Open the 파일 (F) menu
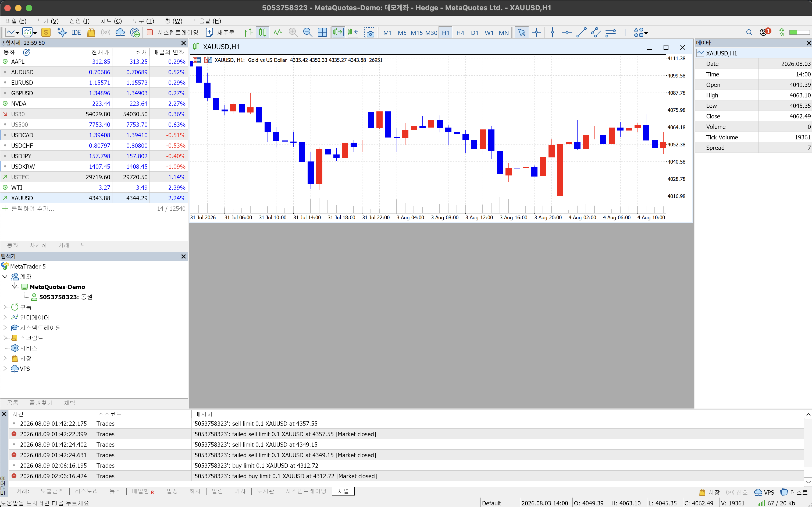The height and width of the screenshot is (507, 812). click(16, 21)
